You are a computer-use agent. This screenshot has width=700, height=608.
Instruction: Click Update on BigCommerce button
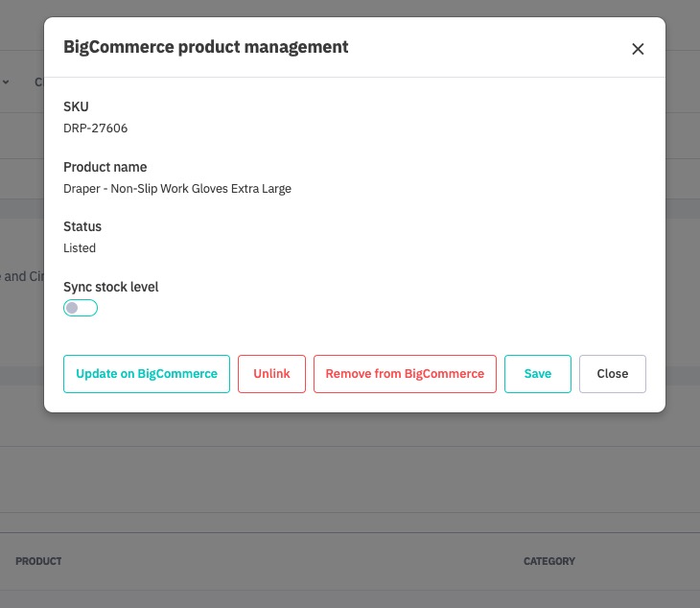pos(147,374)
